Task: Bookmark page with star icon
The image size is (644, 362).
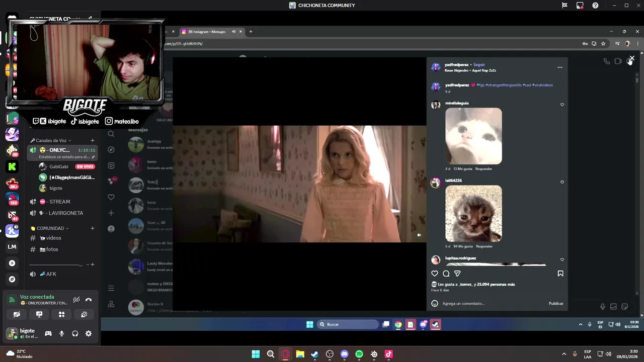Action: coord(603,44)
